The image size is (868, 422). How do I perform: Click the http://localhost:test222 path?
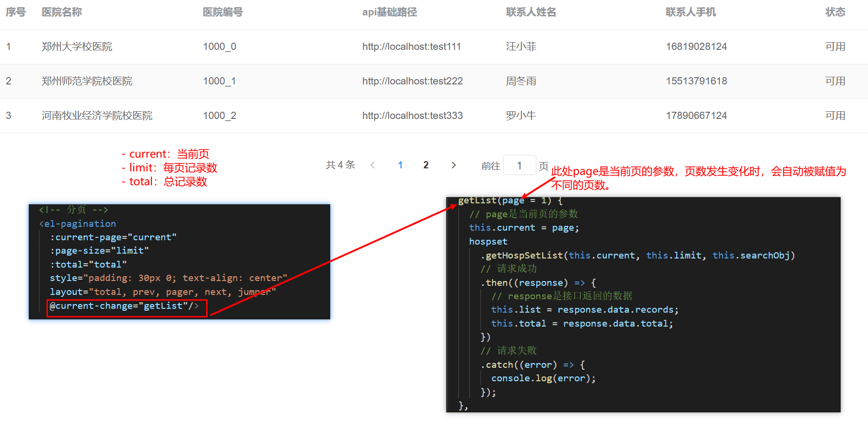[x=413, y=81]
